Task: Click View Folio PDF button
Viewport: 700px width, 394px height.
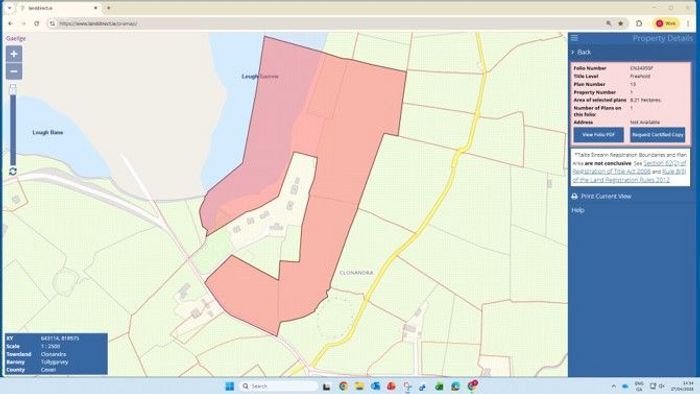Action: click(599, 135)
